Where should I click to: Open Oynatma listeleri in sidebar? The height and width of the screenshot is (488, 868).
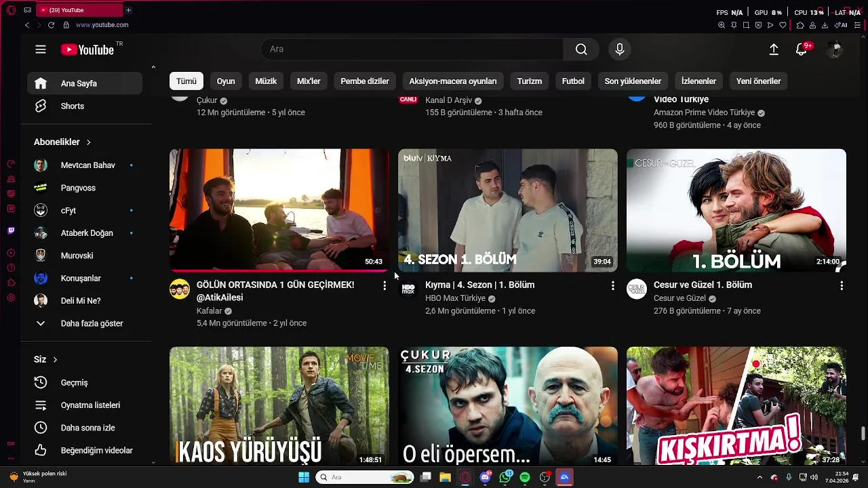85,405
